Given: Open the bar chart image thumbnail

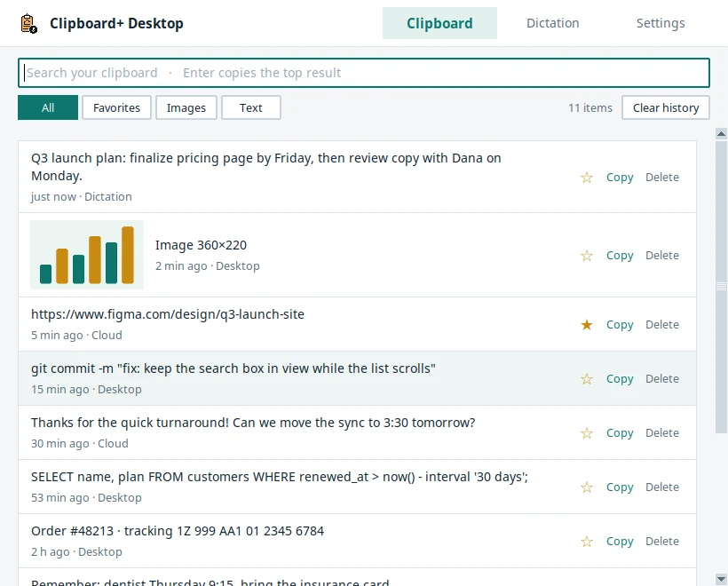Looking at the screenshot, I should (x=87, y=255).
